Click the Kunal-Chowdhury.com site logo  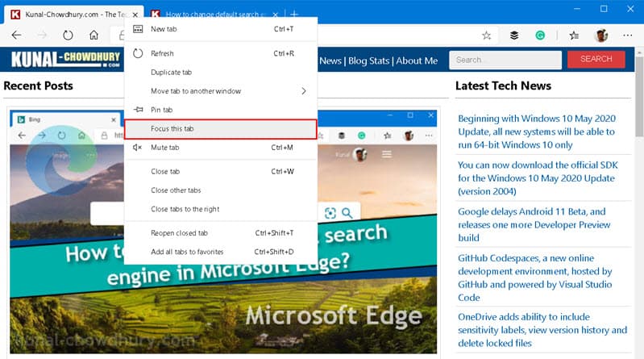(x=65, y=59)
